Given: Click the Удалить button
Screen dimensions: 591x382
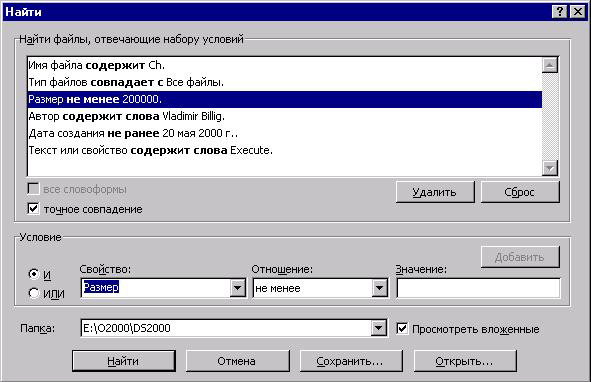Looking at the screenshot, I should (x=435, y=192).
